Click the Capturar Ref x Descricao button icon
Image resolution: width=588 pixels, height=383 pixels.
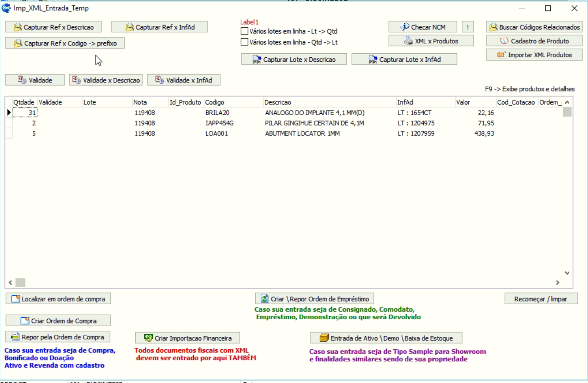(x=18, y=27)
